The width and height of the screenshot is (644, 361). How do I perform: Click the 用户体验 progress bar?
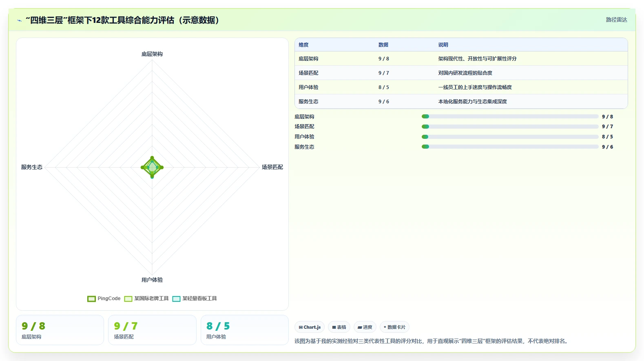coord(510,137)
